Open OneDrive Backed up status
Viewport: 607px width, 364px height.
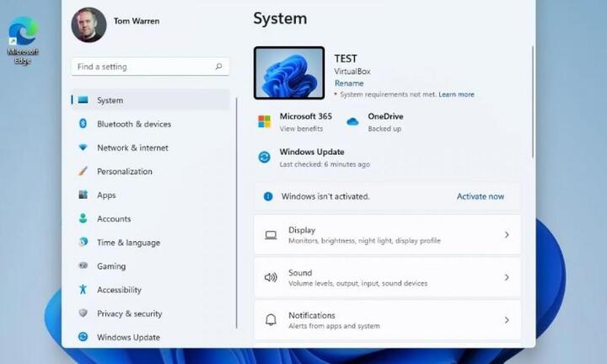click(385, 122)
